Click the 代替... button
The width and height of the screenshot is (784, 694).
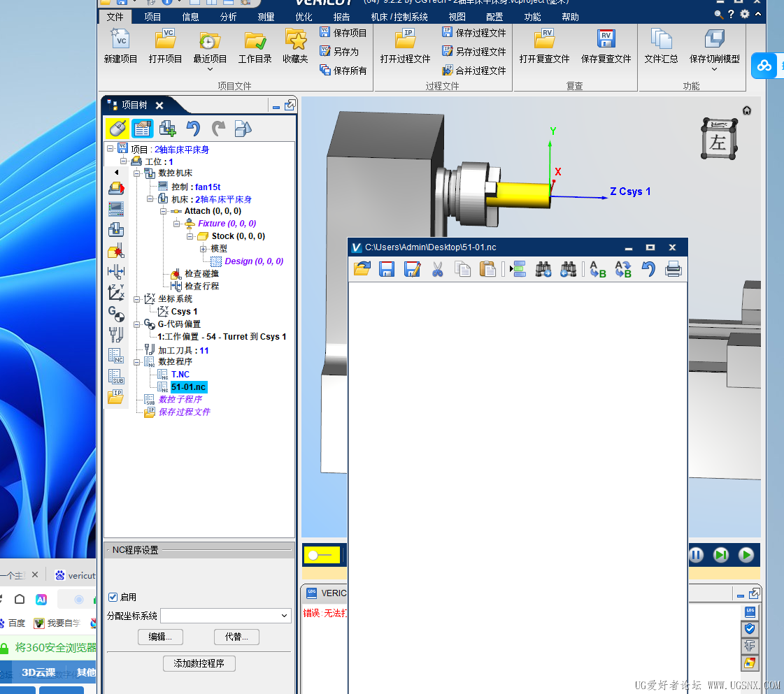[x=236, y=637]
